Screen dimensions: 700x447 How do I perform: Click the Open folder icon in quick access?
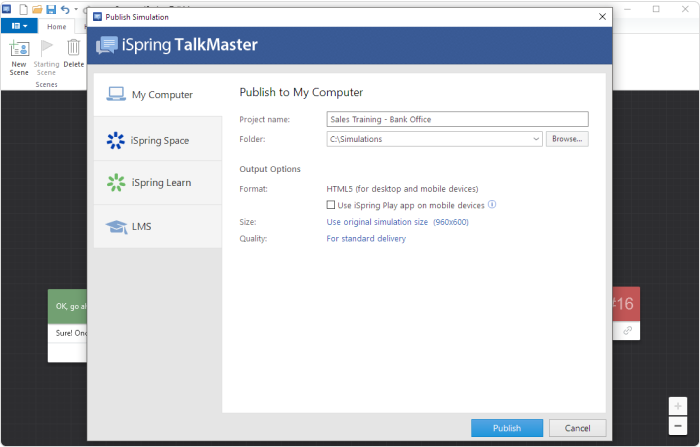37,9
